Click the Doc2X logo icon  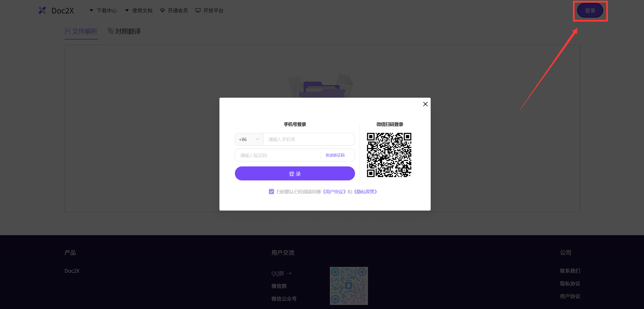click(42, 10)
